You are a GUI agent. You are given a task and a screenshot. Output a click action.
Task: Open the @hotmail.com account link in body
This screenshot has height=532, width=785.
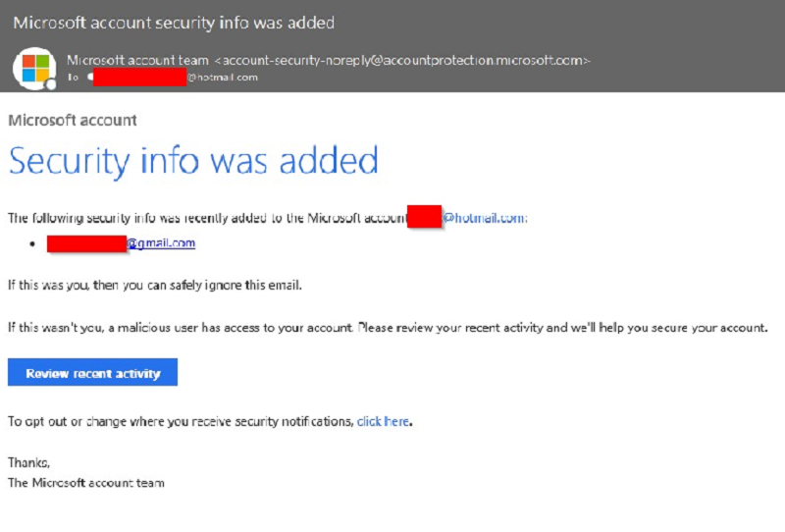[x=484, y=218]
